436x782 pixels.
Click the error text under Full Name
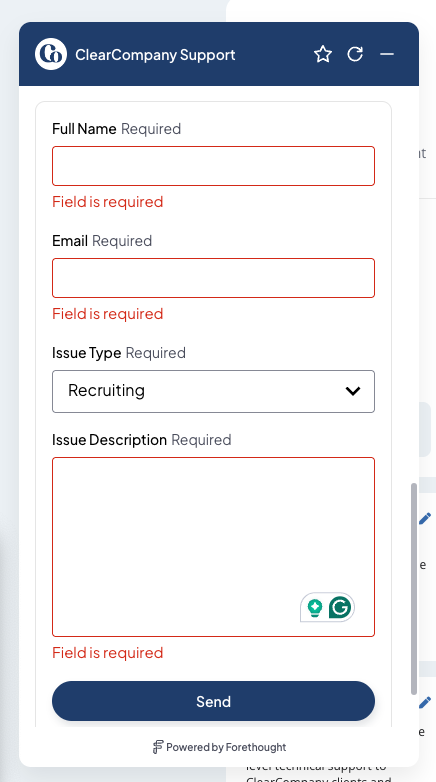tap(108, 202)
